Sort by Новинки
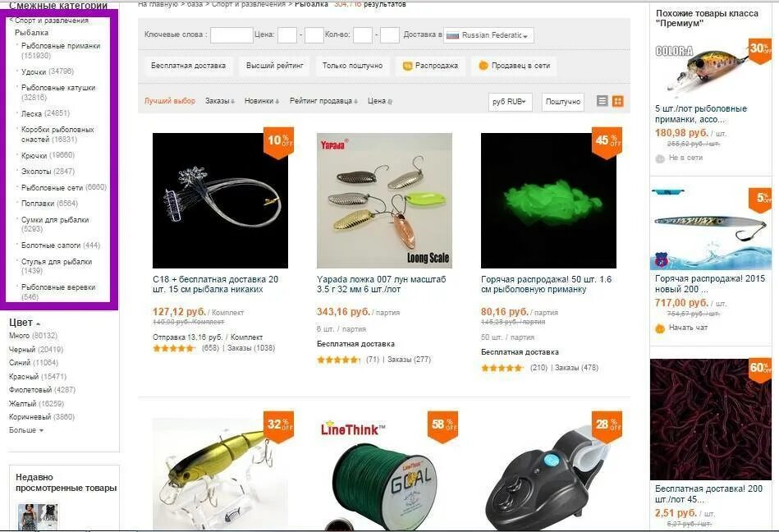779x532 pixels. (261, 101)
